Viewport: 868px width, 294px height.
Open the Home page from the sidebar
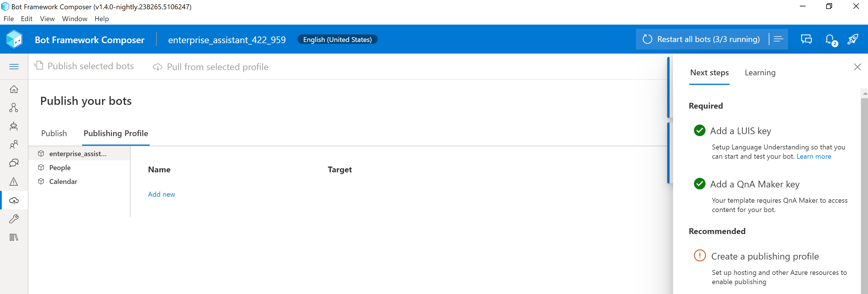click(x=14, y=89)
